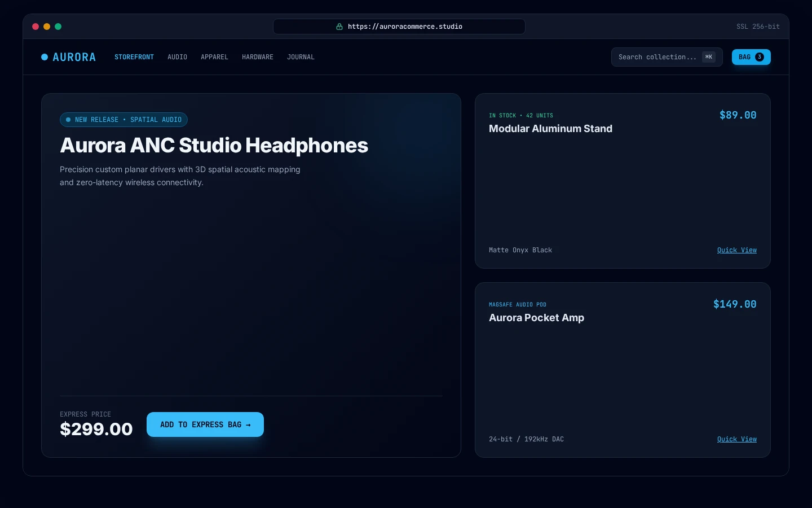Open the shopping BAG button
The image size is (812, 508).
point(751,57)
